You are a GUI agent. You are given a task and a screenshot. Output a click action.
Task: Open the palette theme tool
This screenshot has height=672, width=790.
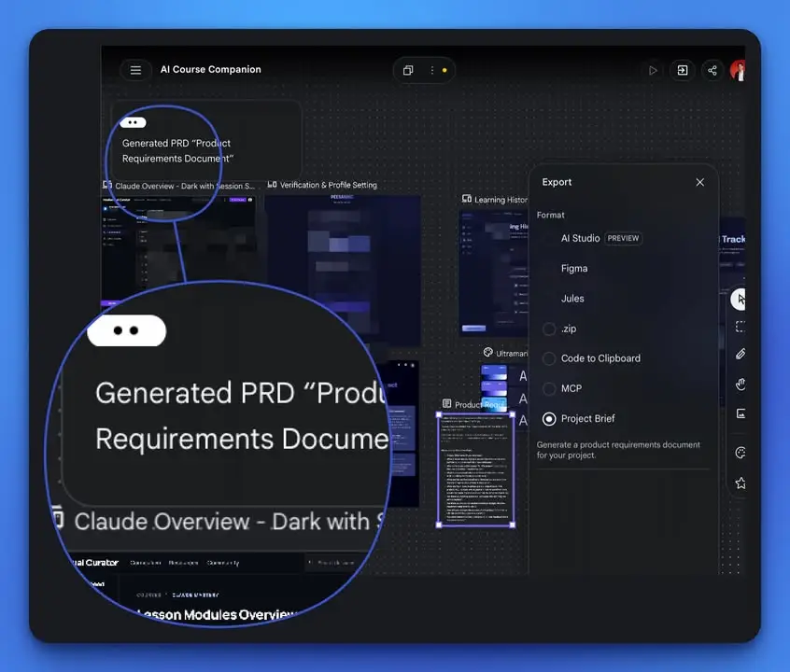[741, 453]
